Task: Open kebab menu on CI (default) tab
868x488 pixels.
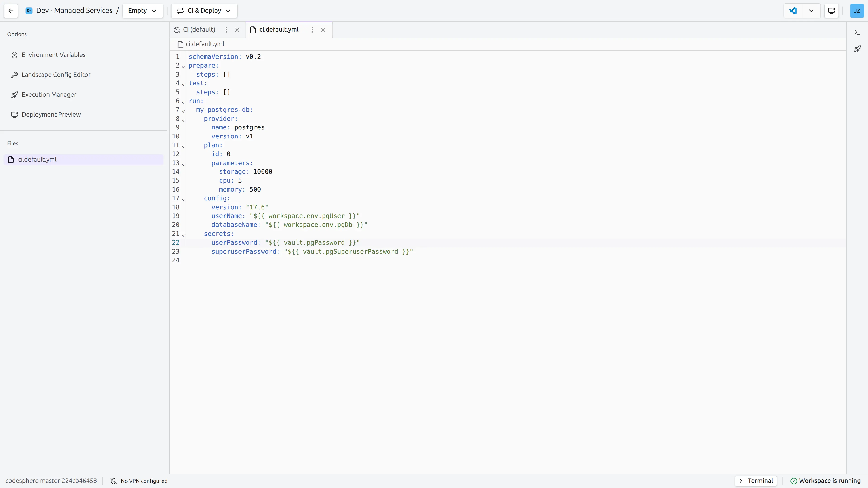Action: tap(226, 30)
